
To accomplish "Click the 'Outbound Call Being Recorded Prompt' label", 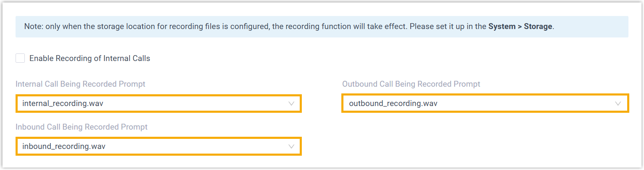I will click(x=411, y=84).
